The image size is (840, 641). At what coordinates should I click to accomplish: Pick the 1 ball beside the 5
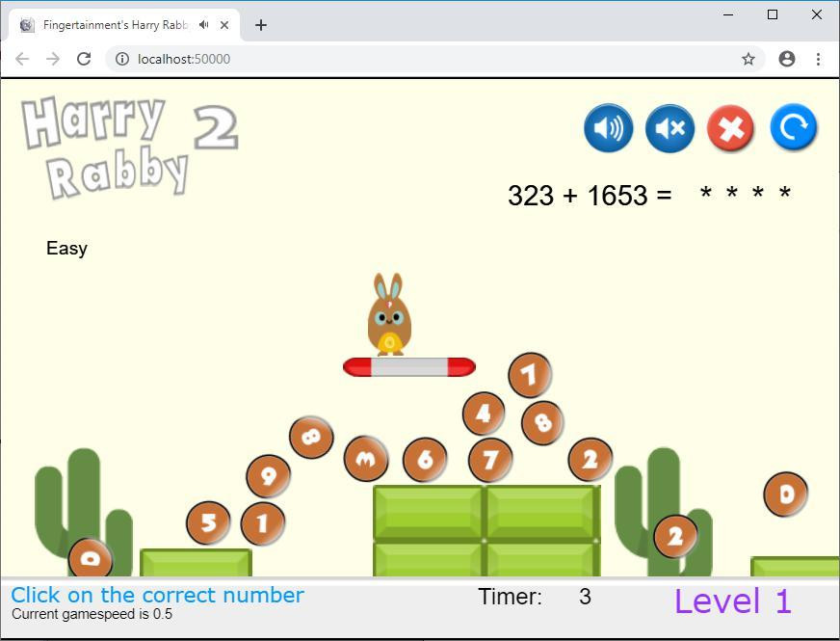click(x=262, y=523)
